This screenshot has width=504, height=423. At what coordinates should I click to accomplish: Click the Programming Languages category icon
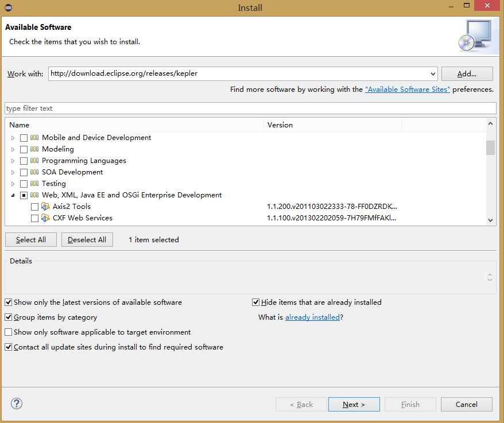click(x=34, y=161)
